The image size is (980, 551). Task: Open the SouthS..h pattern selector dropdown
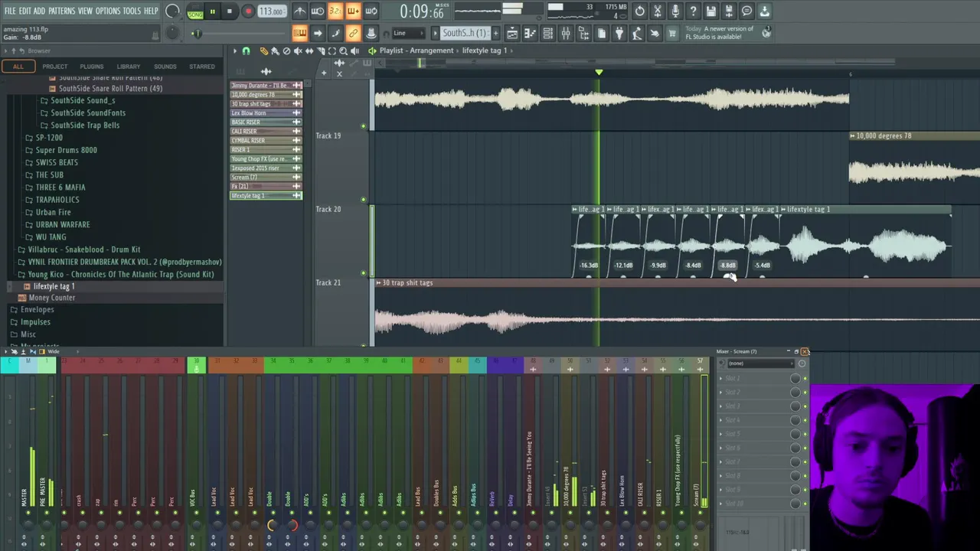(465, 33)
